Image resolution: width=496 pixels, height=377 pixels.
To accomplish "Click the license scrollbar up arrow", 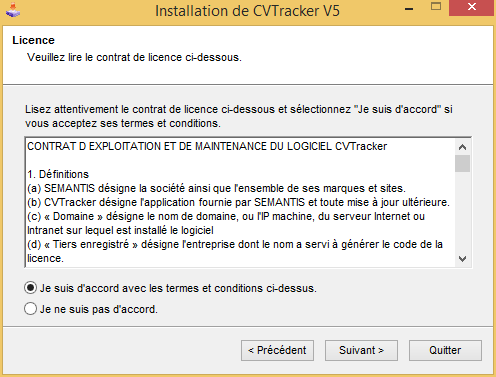I will [x=462, y=147].
